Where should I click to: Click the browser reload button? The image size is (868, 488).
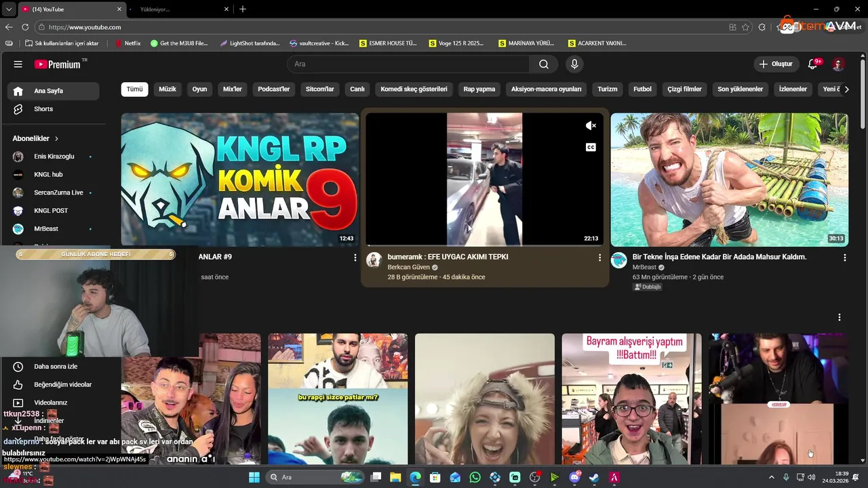tap(25, 27)
